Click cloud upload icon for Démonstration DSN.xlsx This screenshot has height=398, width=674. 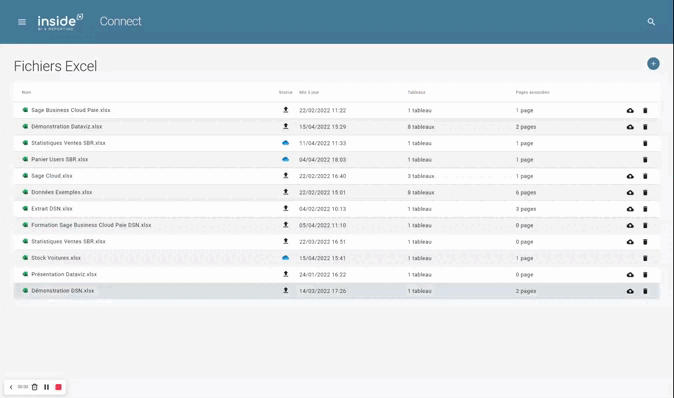(630, 291)
